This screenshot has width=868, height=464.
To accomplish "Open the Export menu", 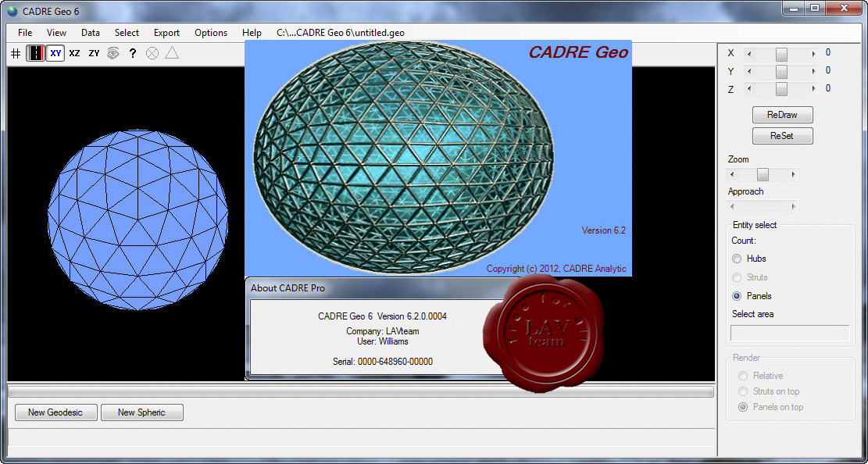I will (166, 33).
